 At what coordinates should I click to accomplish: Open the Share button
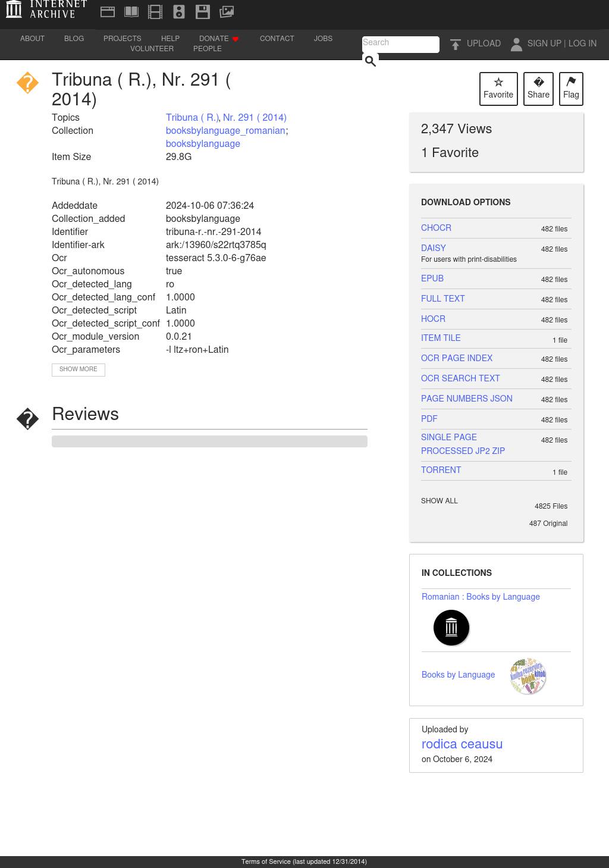click(538, 89)
